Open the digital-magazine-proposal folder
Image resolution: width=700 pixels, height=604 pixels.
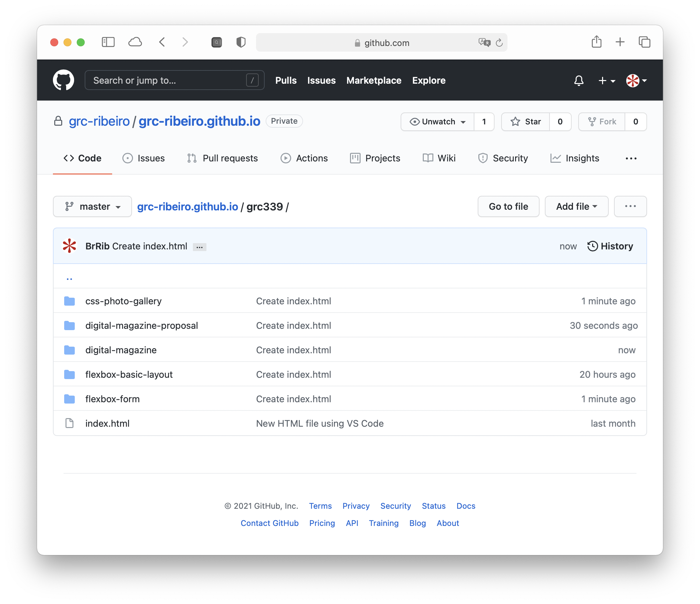(142, 325)
